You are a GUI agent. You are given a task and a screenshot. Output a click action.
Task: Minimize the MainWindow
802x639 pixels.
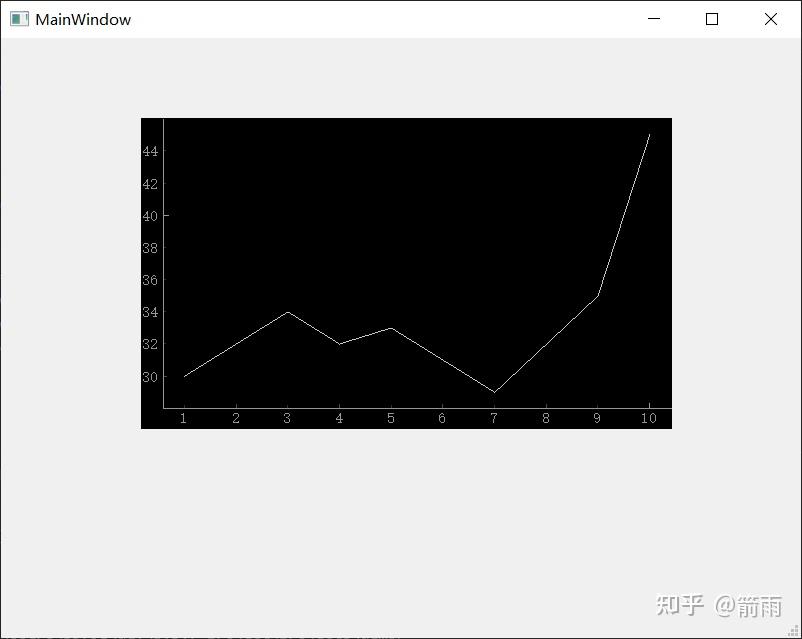pyautogui.click(x=654, y=19)
